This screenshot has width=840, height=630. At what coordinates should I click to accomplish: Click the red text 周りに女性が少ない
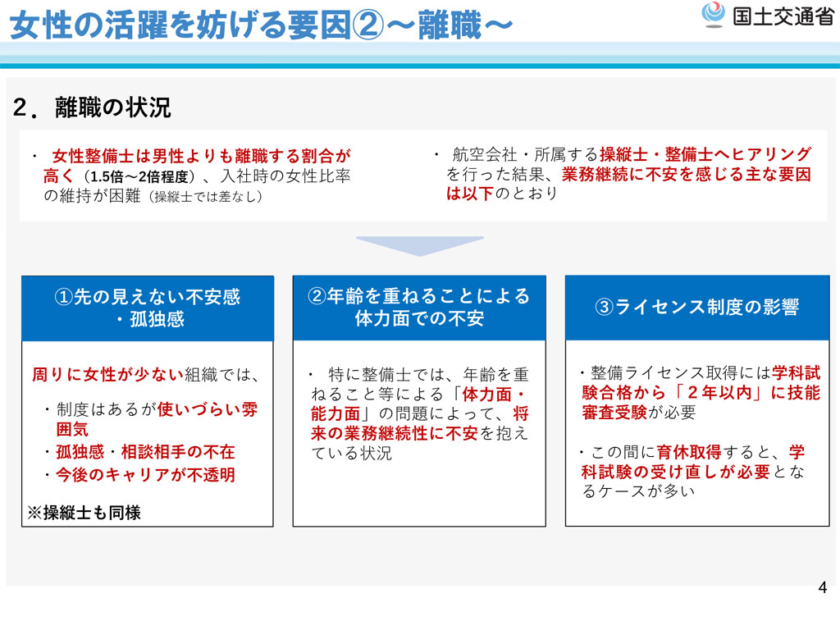(107, 376)
